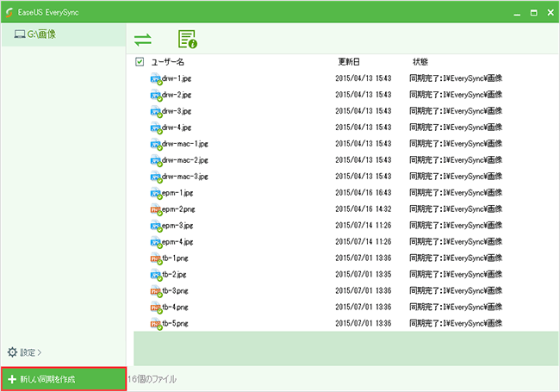Click the epm-4.jpg file icon

pos(156,242)
